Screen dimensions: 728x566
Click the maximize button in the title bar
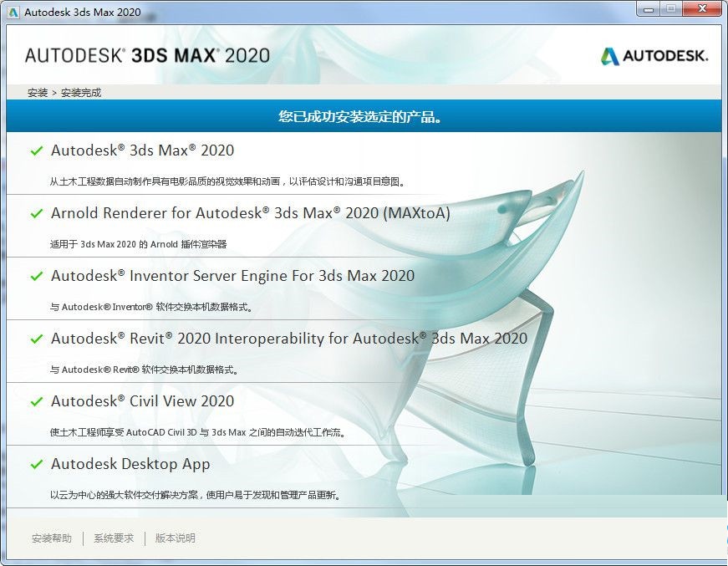(671, 8)
